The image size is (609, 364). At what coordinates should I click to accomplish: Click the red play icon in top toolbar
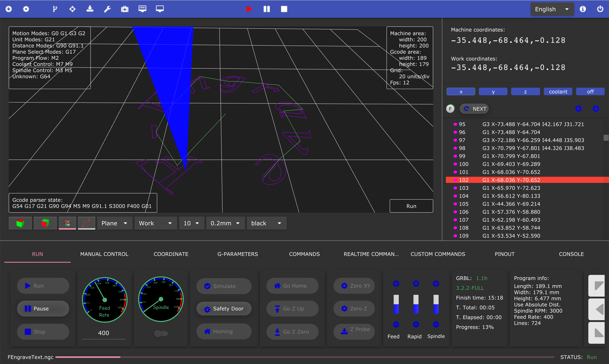[x=249, y=9]
